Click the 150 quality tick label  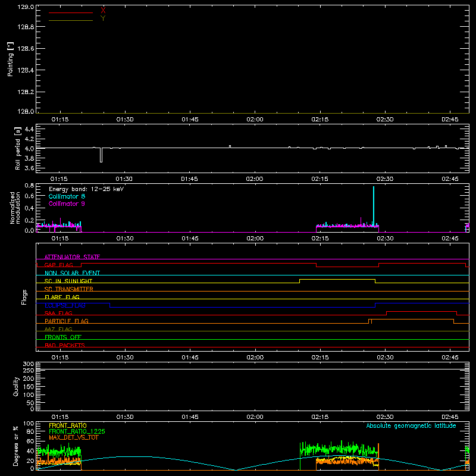(x=29, y=387)
